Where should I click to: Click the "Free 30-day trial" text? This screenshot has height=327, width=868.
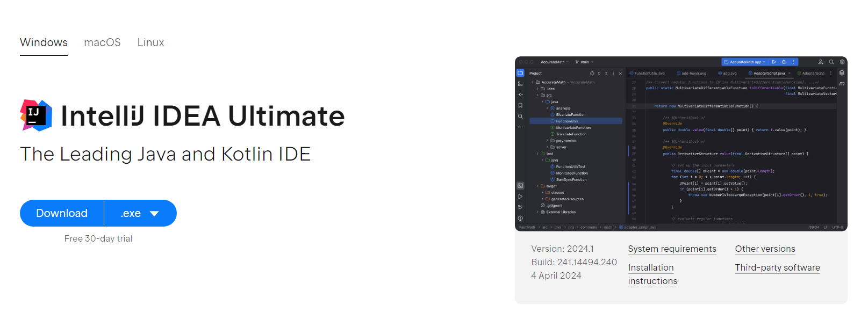(x=98, y=238)
